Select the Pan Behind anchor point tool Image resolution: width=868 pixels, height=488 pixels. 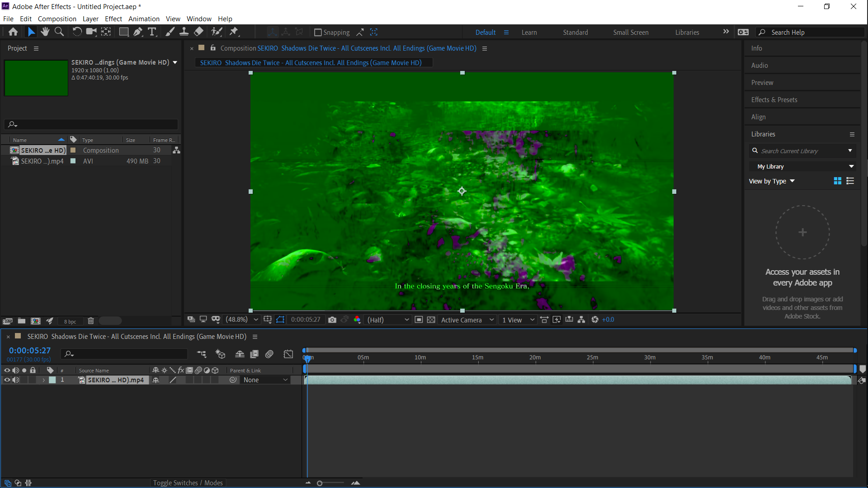coord(106,32)
